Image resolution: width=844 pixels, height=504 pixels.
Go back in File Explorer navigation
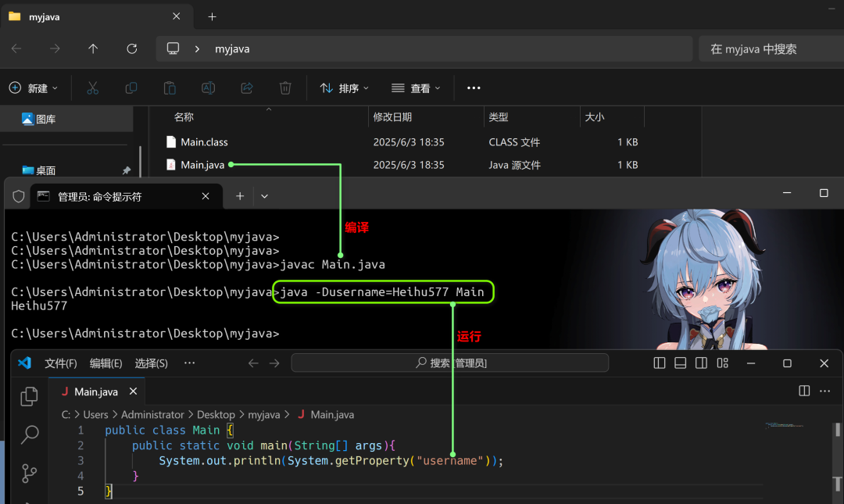point(16,49)
